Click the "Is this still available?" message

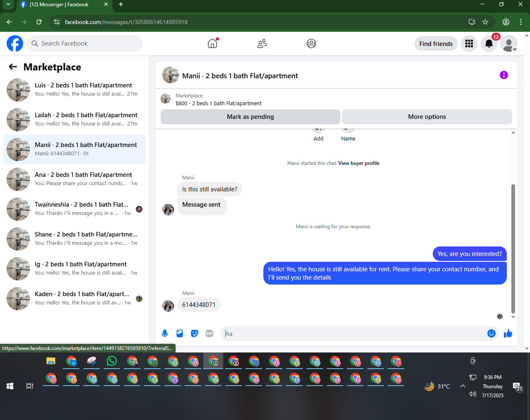(210, 189)
